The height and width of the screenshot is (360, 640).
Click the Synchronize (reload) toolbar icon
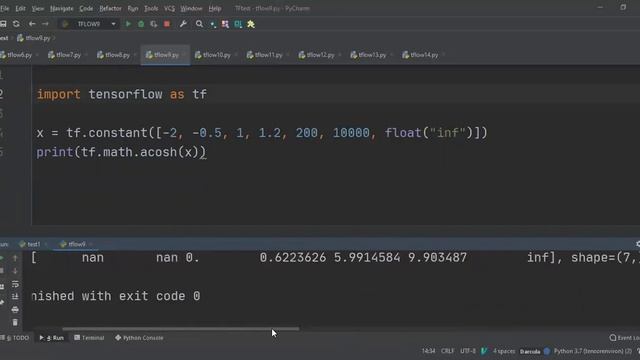pos(16,24)
